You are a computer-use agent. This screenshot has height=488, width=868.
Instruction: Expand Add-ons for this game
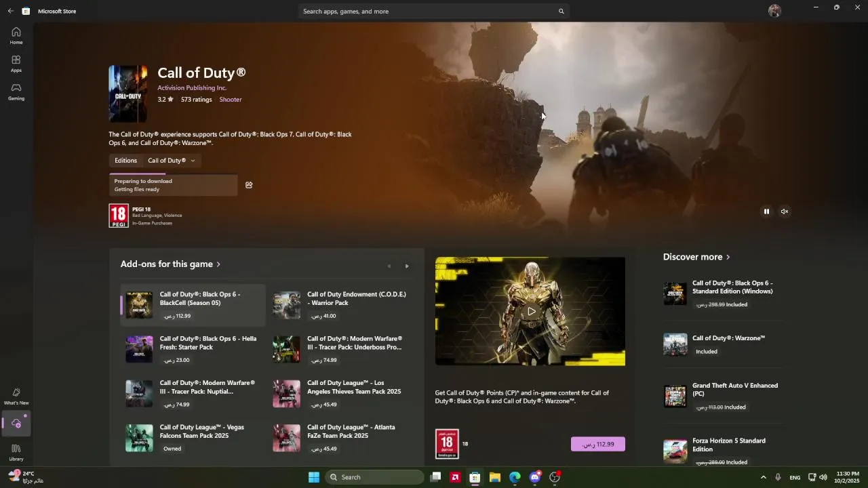170,264
